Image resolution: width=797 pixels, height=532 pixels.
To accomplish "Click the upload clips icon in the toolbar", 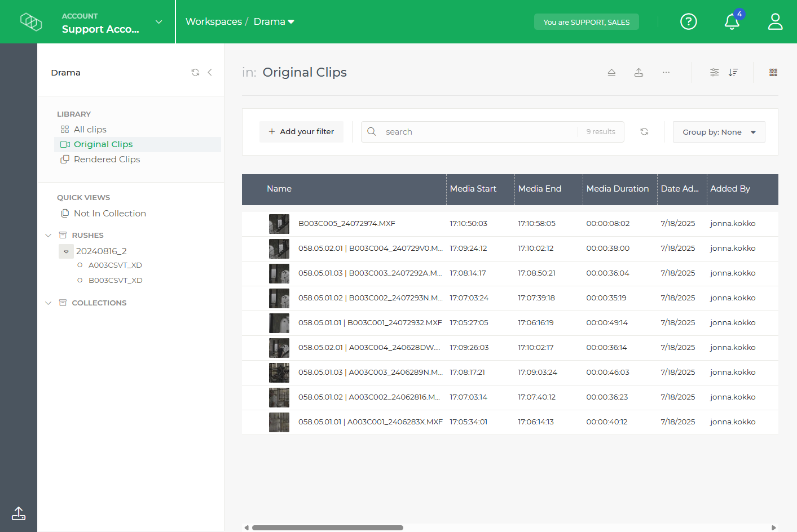I will pyautogui.click(x=639, y=72).
